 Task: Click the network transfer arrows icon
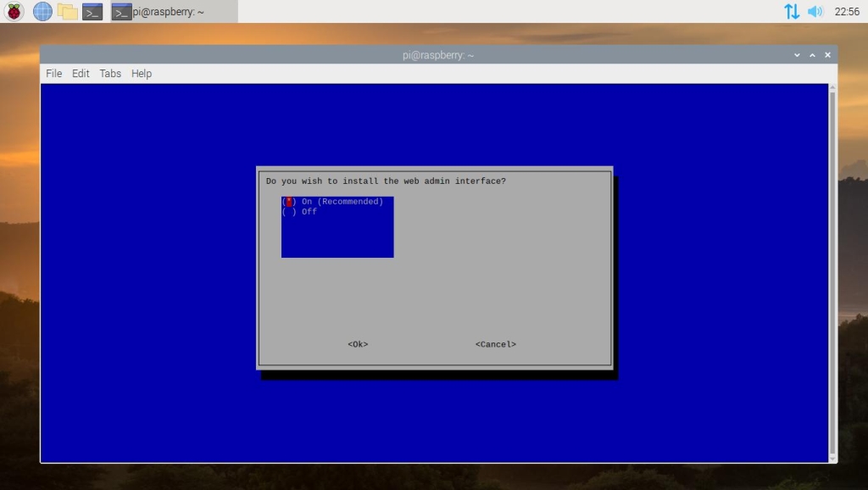tap(791, 11)
